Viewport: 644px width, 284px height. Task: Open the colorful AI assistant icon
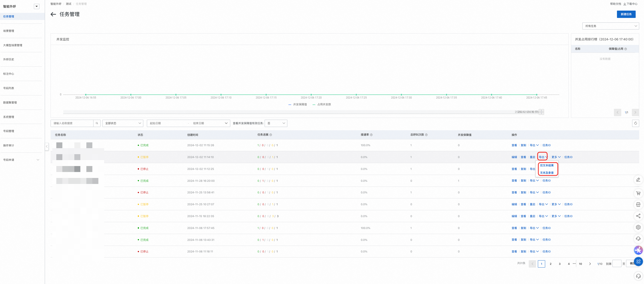pos(638,250)
